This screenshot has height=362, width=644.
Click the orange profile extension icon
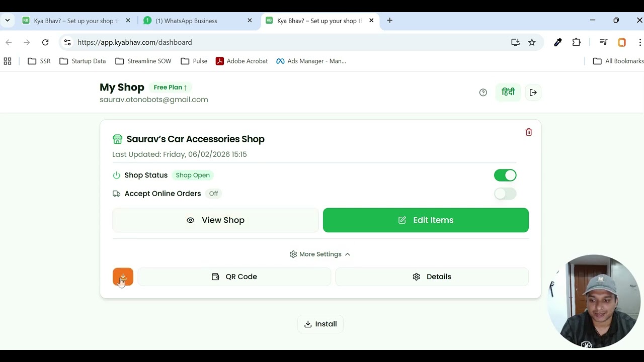click(622, 42)
